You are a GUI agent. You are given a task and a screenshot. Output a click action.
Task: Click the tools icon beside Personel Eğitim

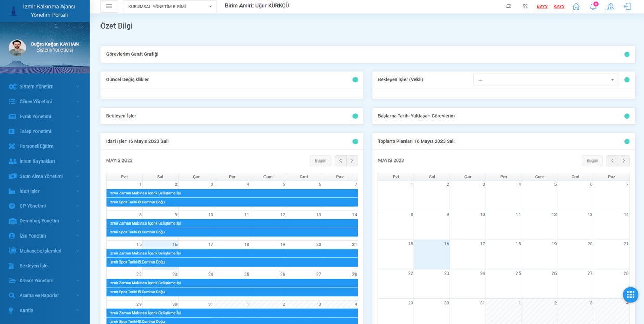click(12, 146)
